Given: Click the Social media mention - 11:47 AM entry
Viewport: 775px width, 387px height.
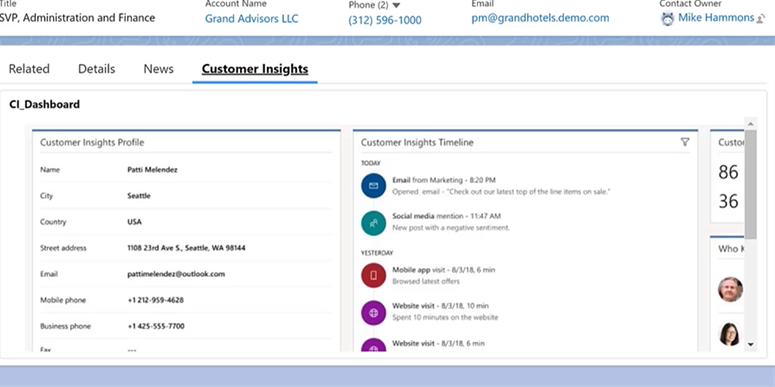Looking at the screenshot, I should 446,216.
